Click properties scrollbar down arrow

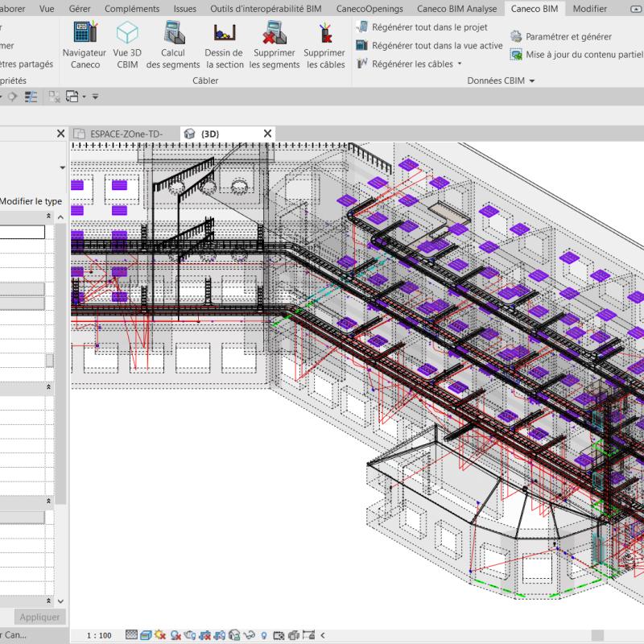click(61, 601)
